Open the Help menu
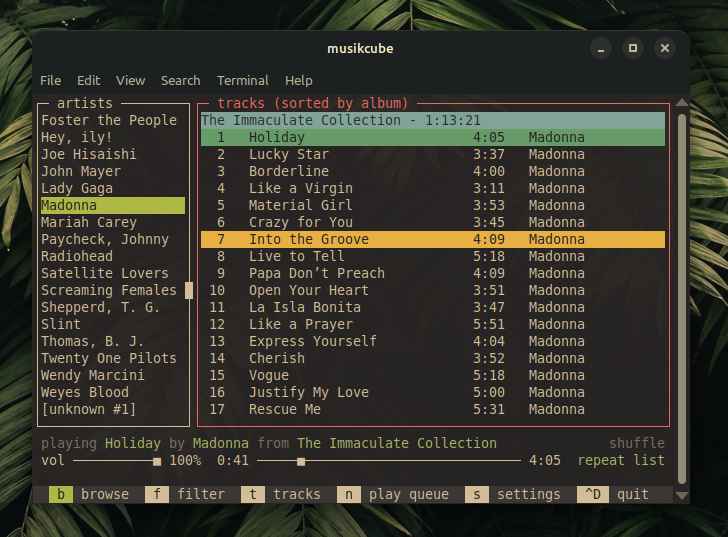The height and width of the screenshot is (537, 728). (299, 80)
